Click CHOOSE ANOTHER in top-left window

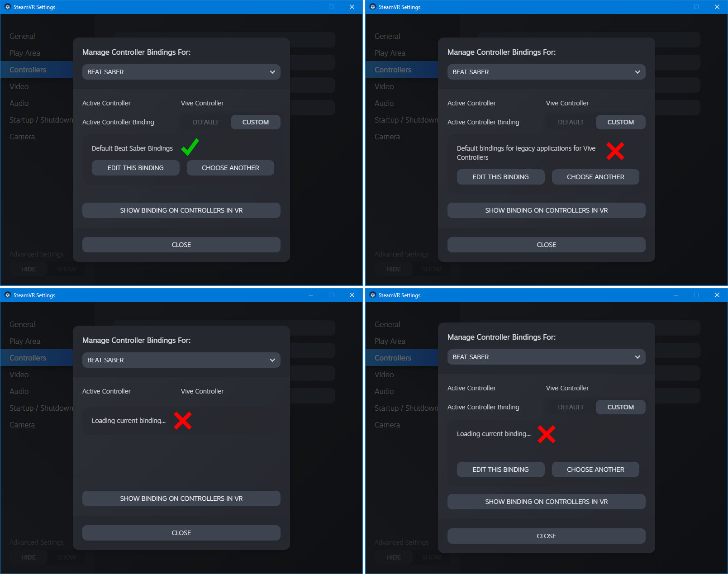click(x=230, y=168)
